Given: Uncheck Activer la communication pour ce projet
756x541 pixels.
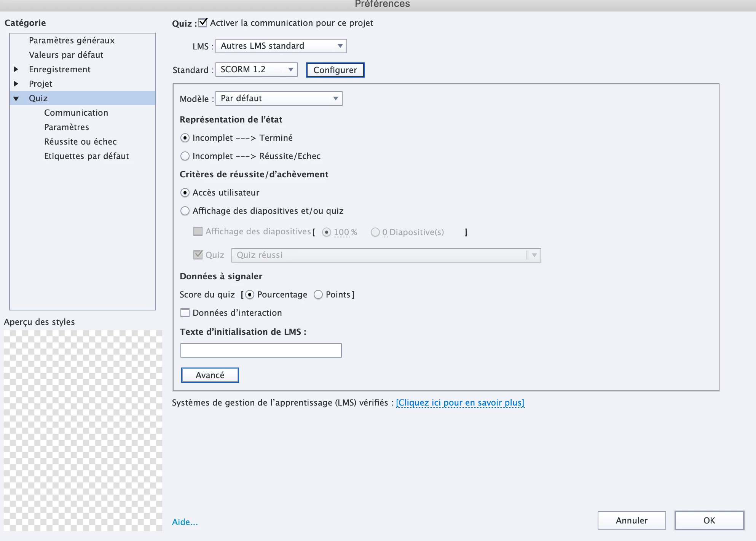Looking at the screenshot, I should (x=203, y=23).
